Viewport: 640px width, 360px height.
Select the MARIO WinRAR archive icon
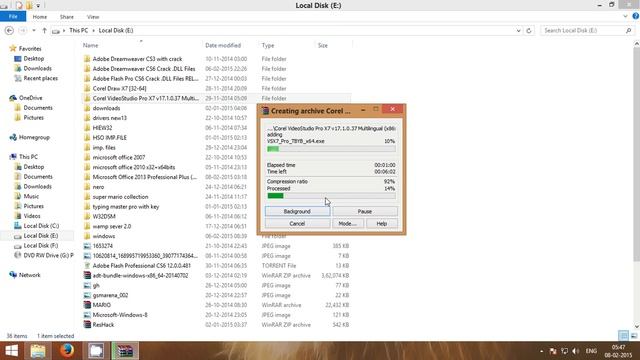pos(87,305)
